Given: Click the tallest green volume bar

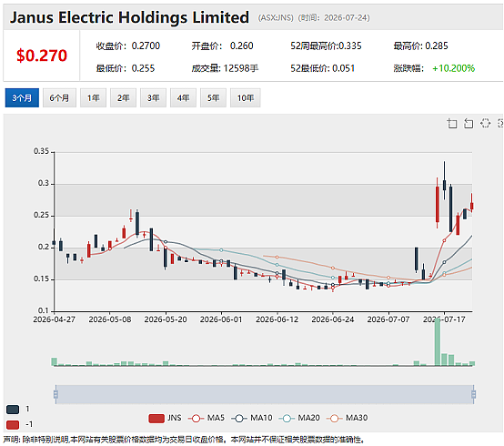Looking at the screenshot, I should [438, 342].
